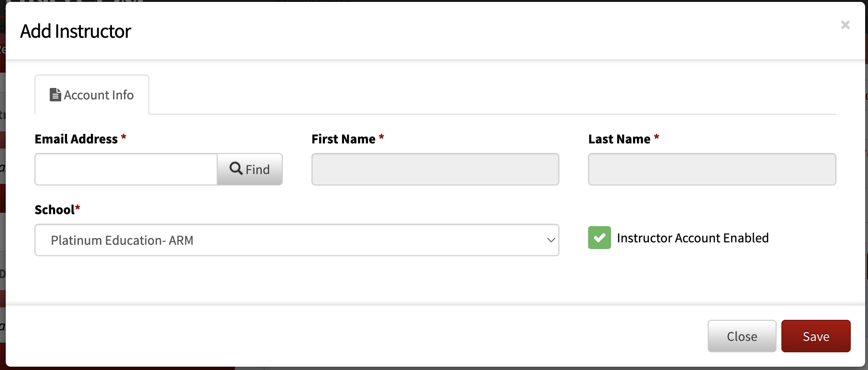
Task: Click the magnifying glass search icon
Action: click(236, 168)
